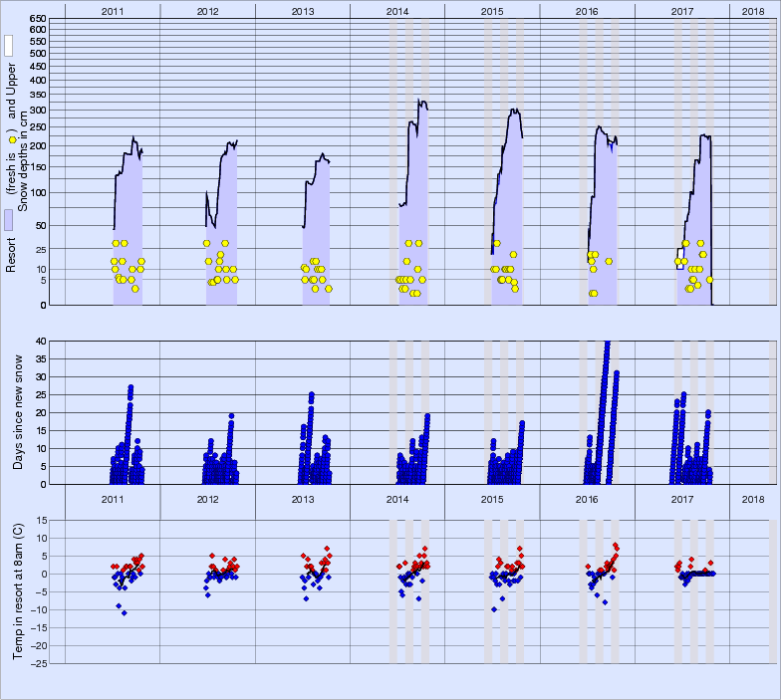
Task: Choose 2012 in the temperature chart year header
Action: pos(207,500)
